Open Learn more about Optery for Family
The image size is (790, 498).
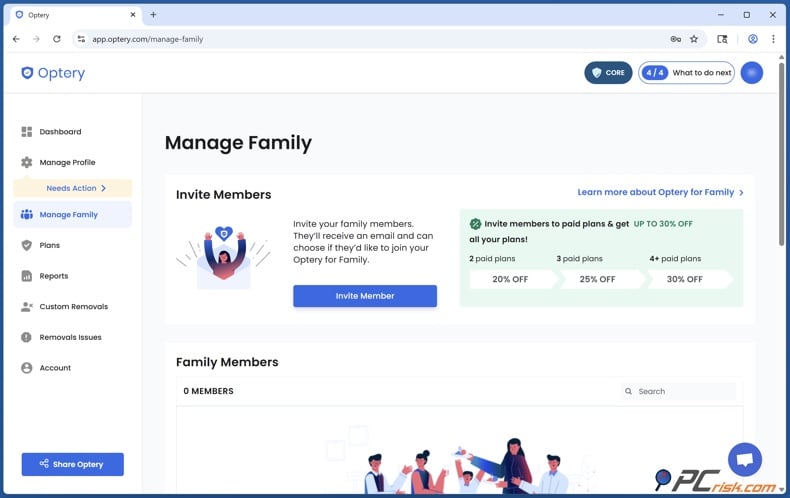coord(660,192)
